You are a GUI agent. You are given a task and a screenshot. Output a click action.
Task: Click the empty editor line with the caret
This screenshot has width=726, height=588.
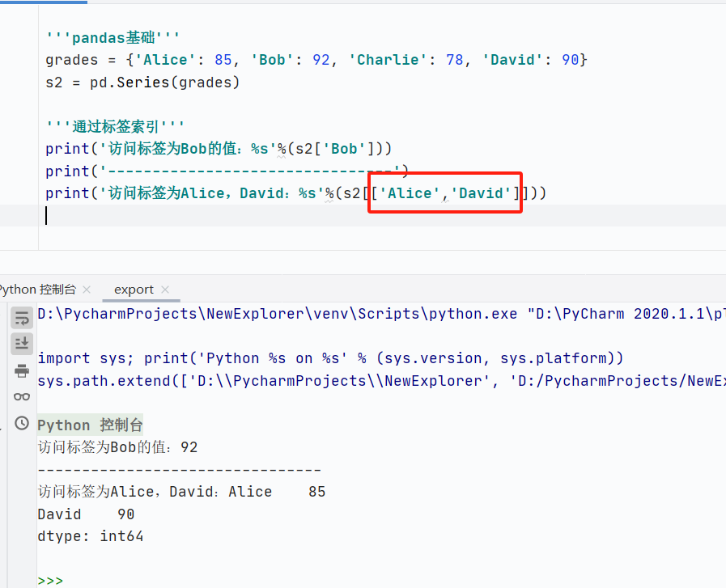pos(363,216)
